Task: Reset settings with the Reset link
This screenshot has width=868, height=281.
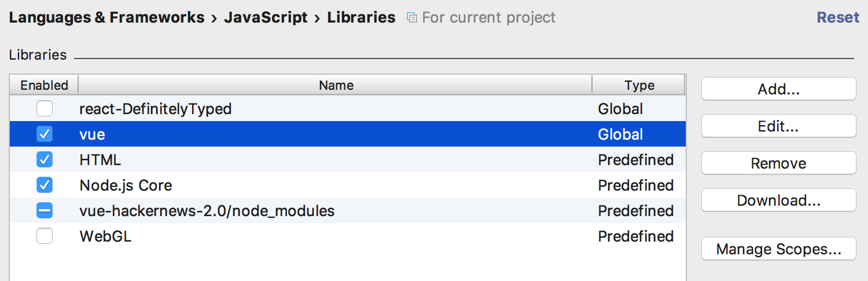Action: coord(838,17)
